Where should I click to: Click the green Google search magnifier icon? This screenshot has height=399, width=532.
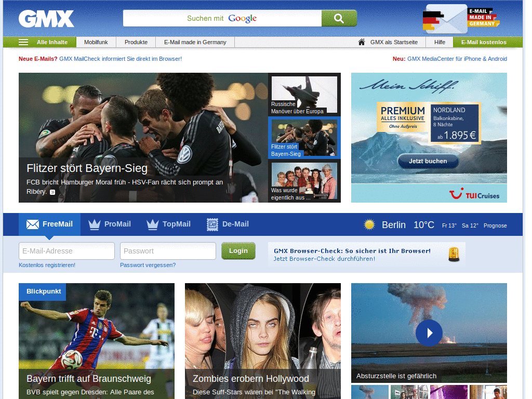click(x=339, y=18)
